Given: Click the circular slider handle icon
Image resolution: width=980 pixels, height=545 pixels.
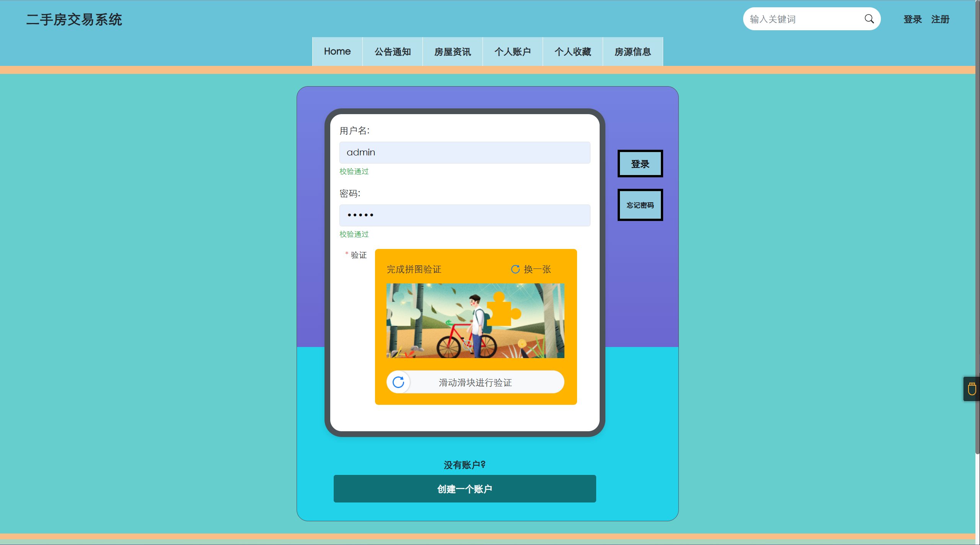Looking at the screenshot, I should [398, 382].
